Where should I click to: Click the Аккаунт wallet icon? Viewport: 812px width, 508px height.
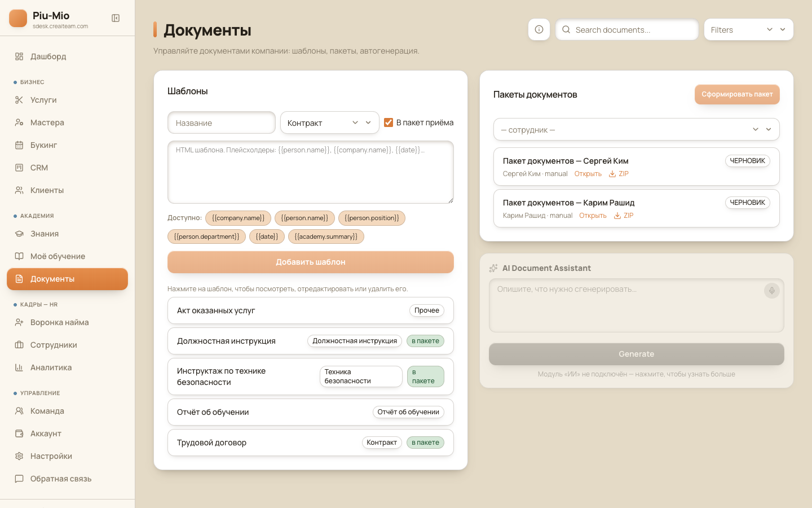click(x=19, y=433)
